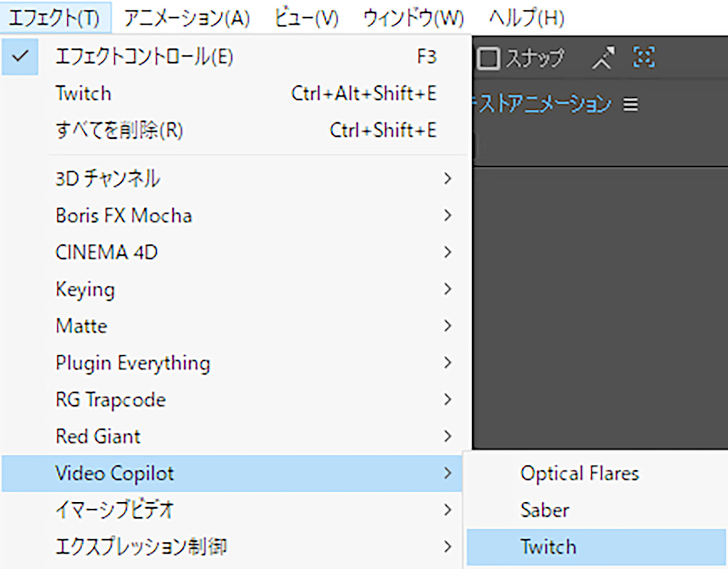Open the ビュー(V) menu
This screenshot has width=728, height=569.
point(307,18)
